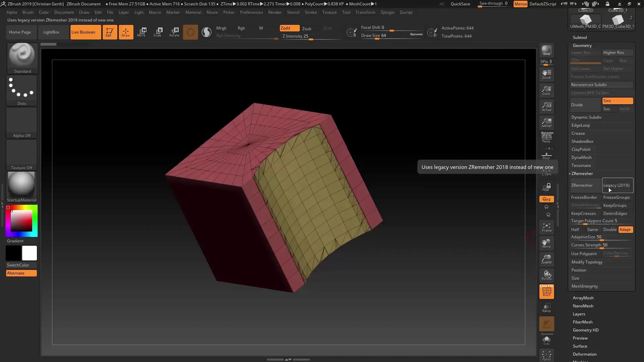Open the Zplugin menu

pos(387,12)
